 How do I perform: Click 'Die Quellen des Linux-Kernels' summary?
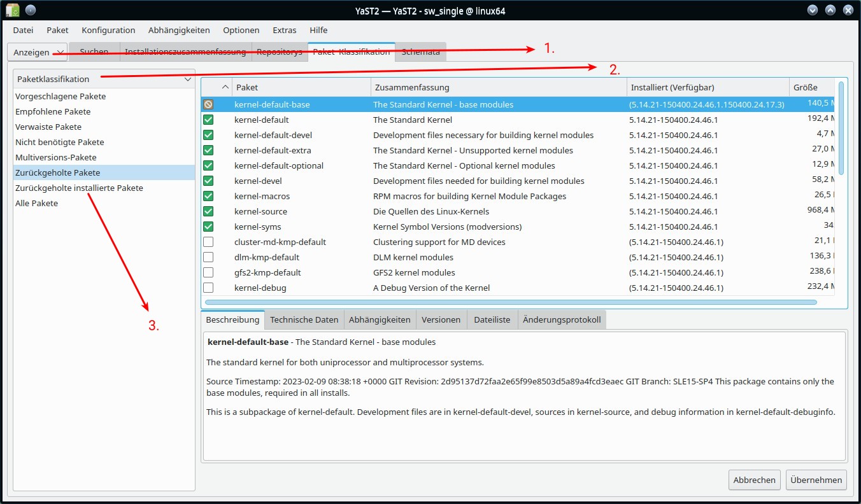coord(431,211)
